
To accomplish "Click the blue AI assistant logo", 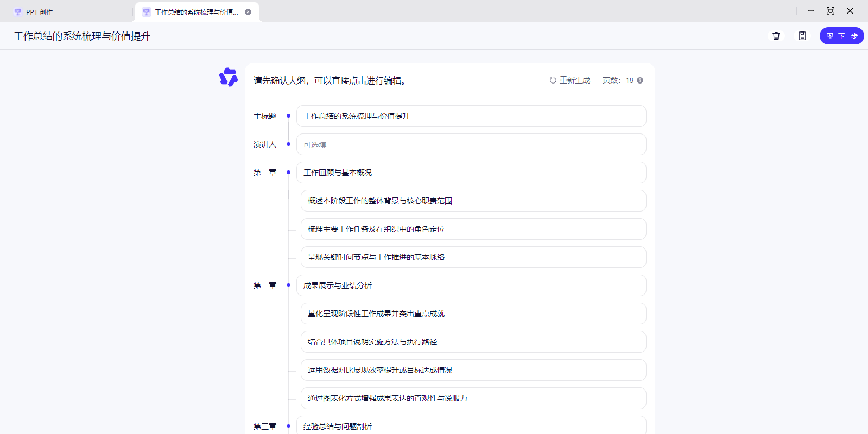I will tap(229, 77).
